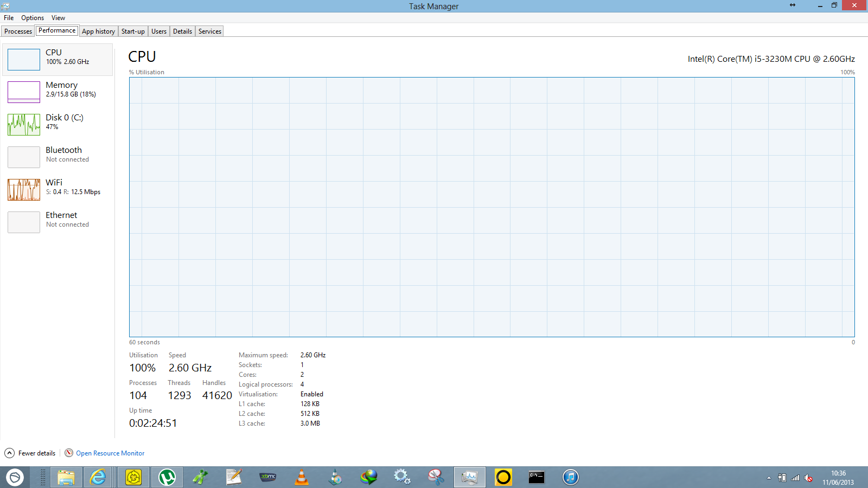Switch to the Users tab
868x488 pixels.
click(x=159, y=31)
